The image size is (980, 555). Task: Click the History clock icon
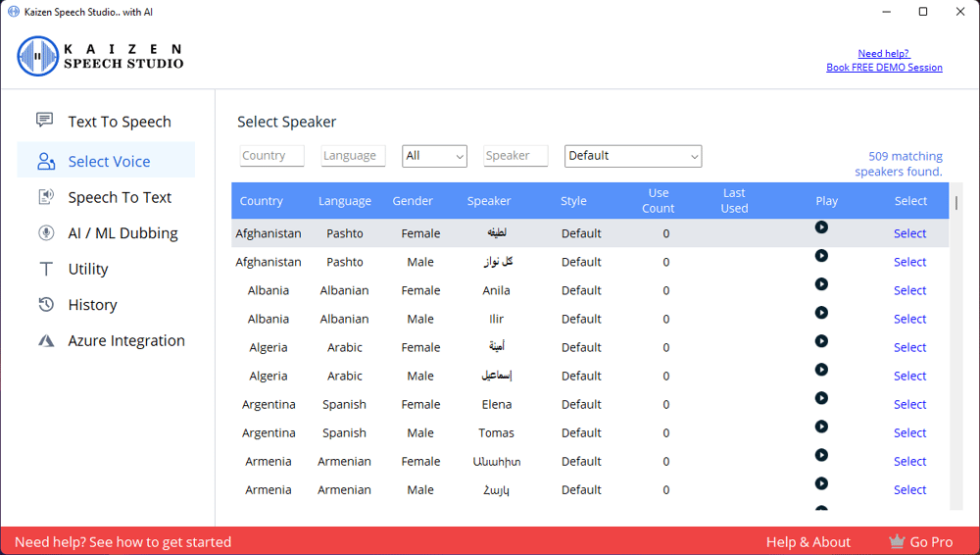tap(45, 305)
